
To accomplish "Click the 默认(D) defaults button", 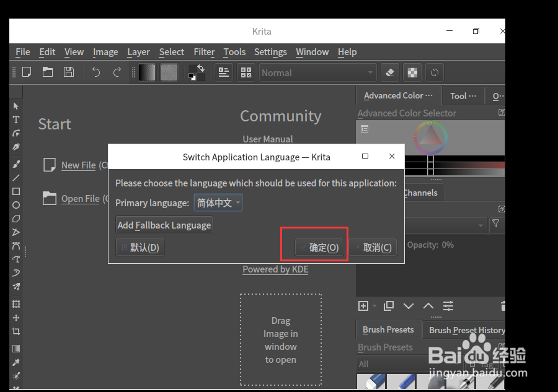I will click(x=140, y=247).
